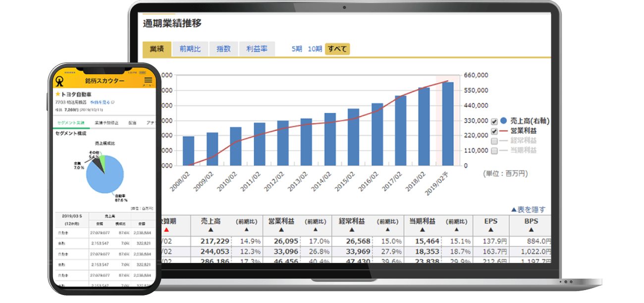Enable the 経常利益 series checkbox

pyautogui.click(x=494, y=141)
